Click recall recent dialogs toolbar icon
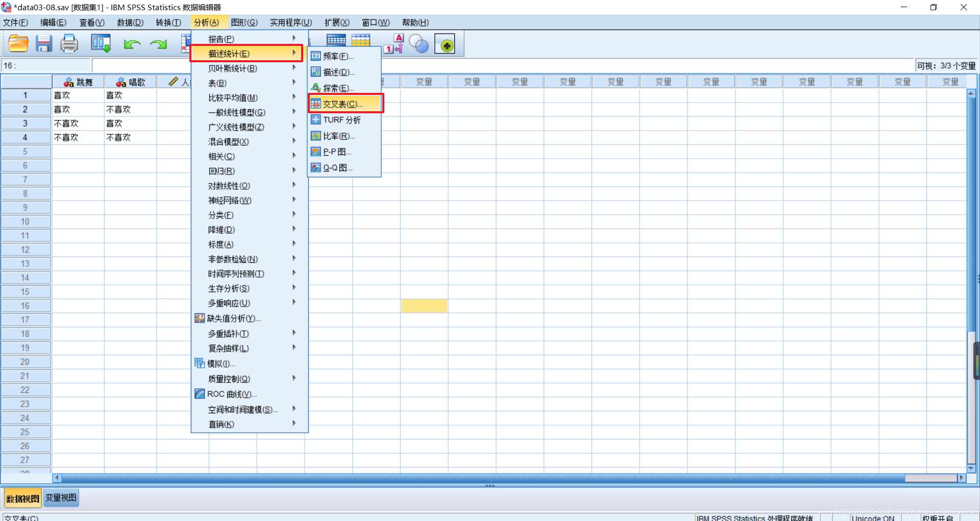 [x=101, y=44]
